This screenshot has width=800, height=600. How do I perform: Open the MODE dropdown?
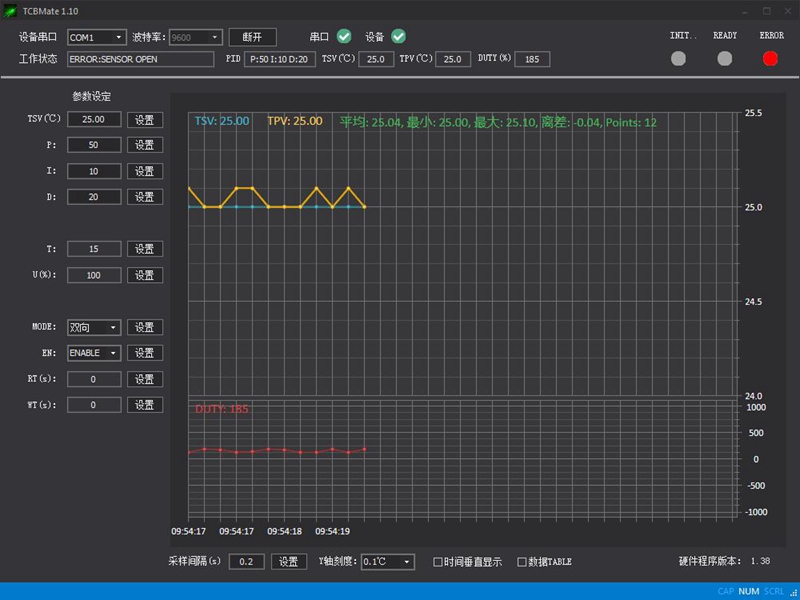click(x=94, y=327)
